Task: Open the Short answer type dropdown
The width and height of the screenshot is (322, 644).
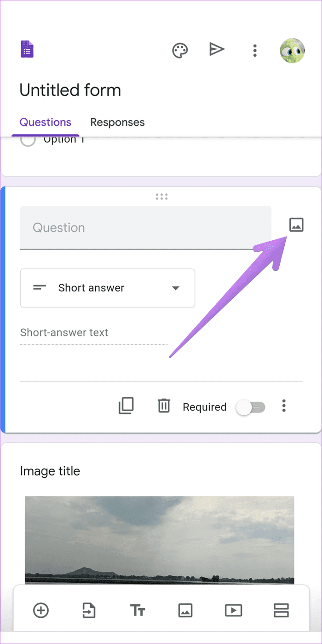Action: point(108,288)
